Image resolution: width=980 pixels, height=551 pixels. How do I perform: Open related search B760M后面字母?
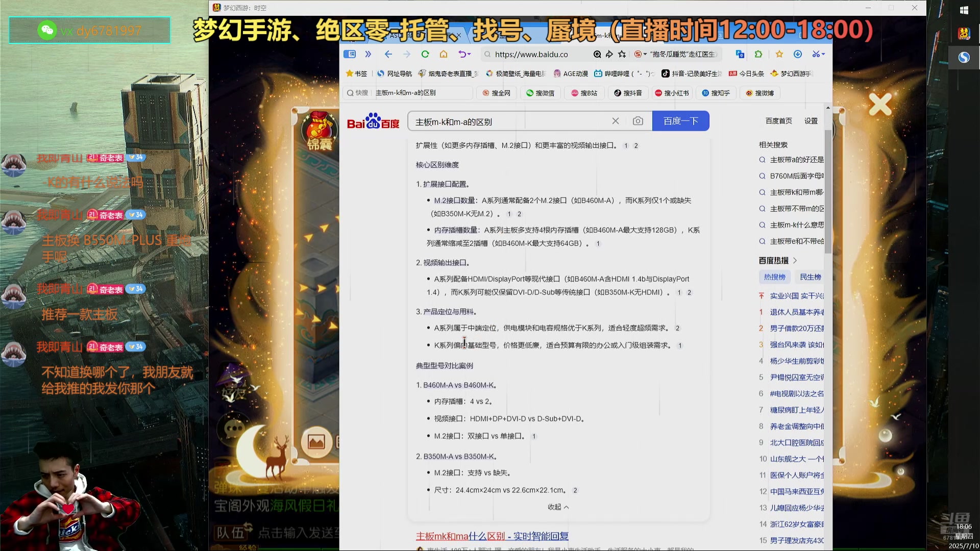pyautogui.click(x=796, y=176)
